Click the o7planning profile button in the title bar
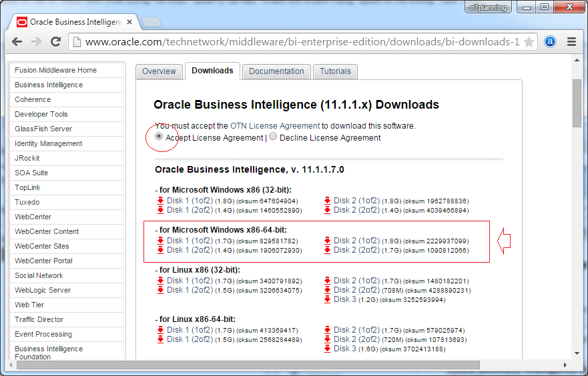This screenshot has width=588, height=376. click(488, 7)
